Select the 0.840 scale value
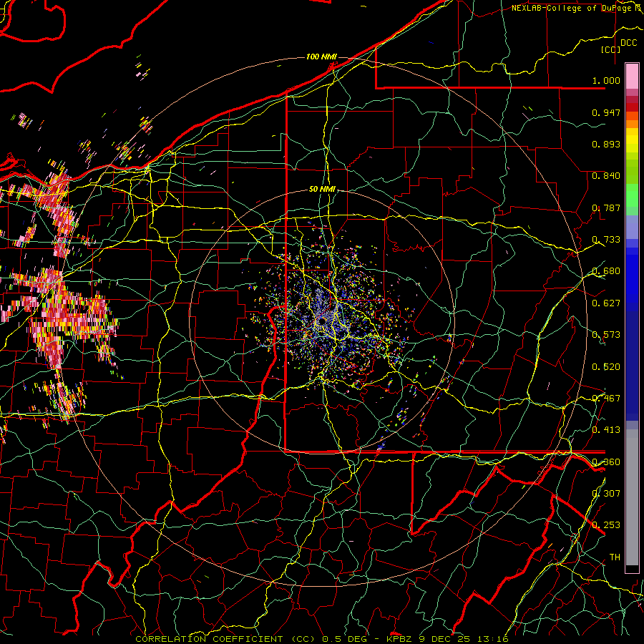Screen dimensions: 644x644 (x=606, y=176)
